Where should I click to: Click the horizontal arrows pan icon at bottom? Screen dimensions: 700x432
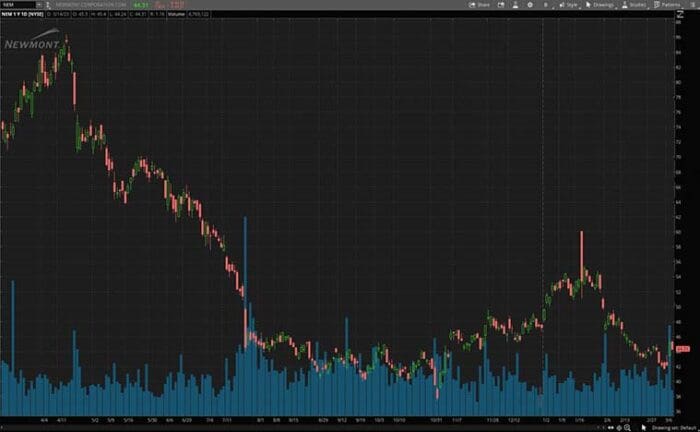(611, 428)
